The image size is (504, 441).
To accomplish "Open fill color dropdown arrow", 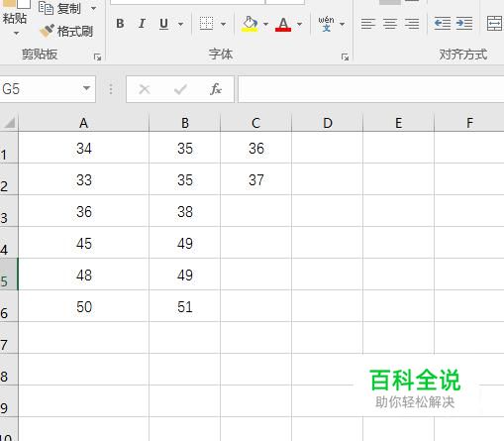I will 265,24.
